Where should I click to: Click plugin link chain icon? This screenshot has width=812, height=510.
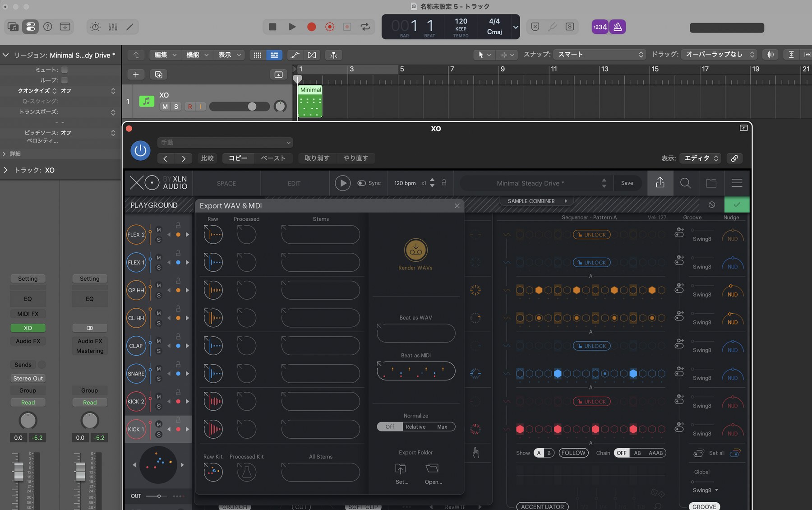734,158
